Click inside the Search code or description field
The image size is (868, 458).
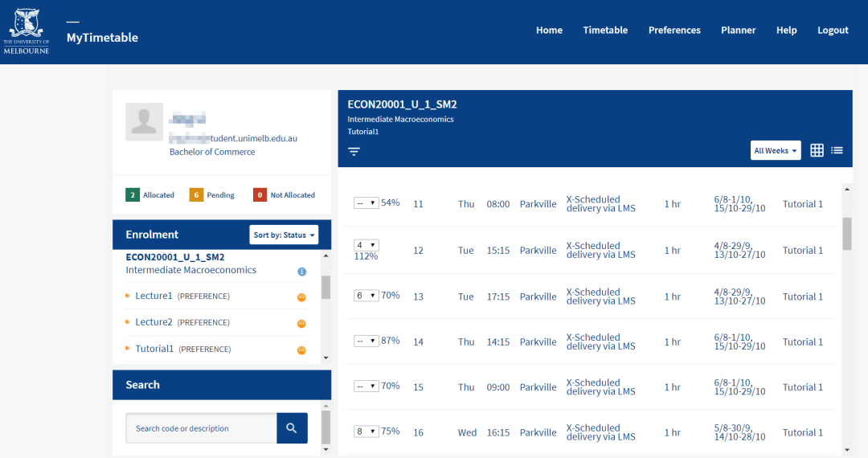point(201,428)
